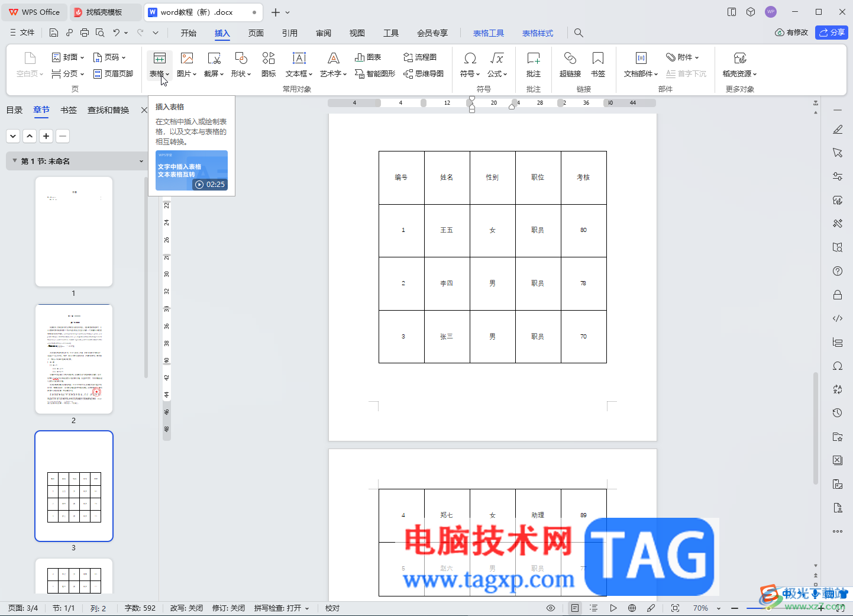Switch to outline view in status bar
Viewport: 853px width, 616px height.
tap(594, 608)
